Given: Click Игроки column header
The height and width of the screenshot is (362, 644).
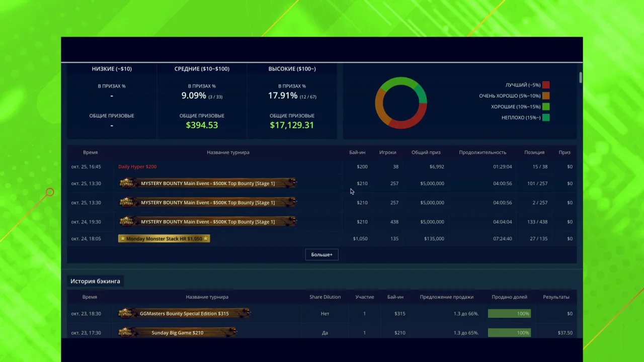Looking at the screenshot, I should click(x=387, y=152).
